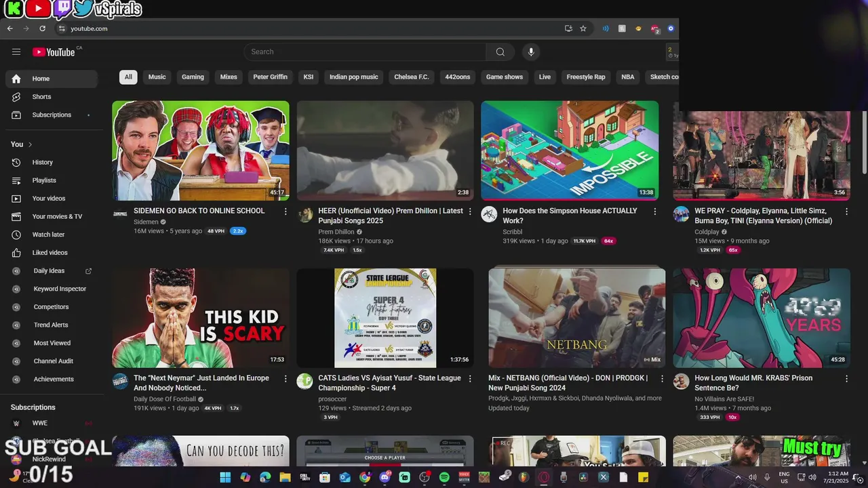
Task: Open Subscriptions in the sidebar
Action: point(52,115)
